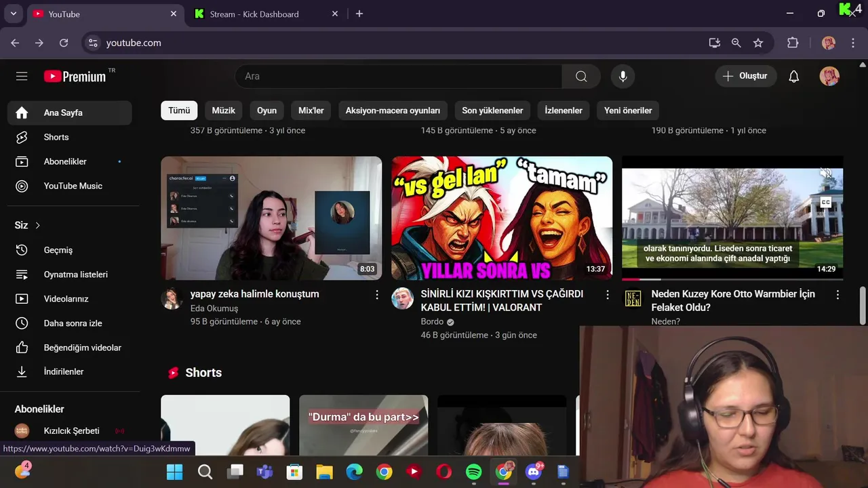
Task: Select the Müzik filter chip
Action: 223,110
